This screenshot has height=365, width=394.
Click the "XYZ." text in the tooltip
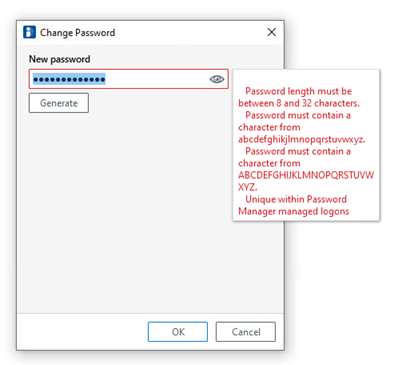point(248,187)
